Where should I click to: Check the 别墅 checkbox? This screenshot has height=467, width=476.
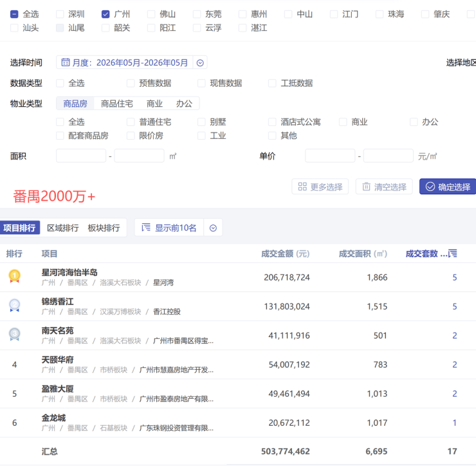[x=201, y=122]
